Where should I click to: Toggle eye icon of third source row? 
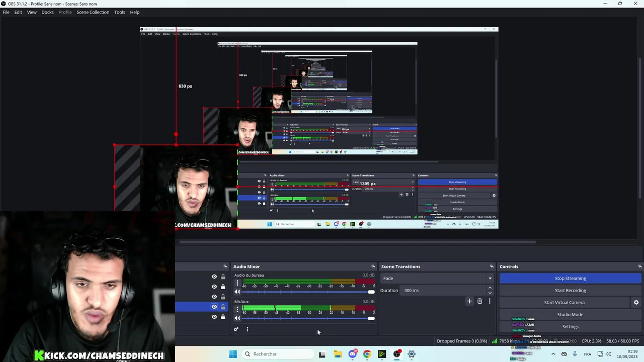(x=214, y=297)
